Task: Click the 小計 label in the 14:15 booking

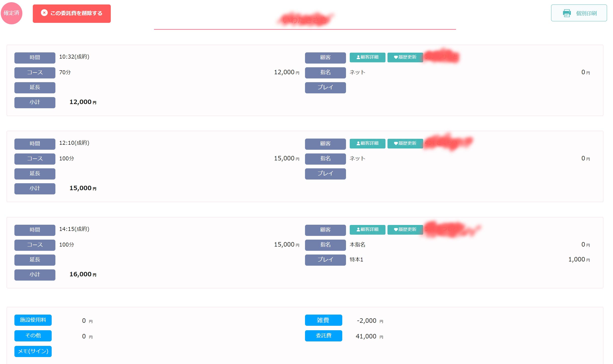Action: coord(35,275)
